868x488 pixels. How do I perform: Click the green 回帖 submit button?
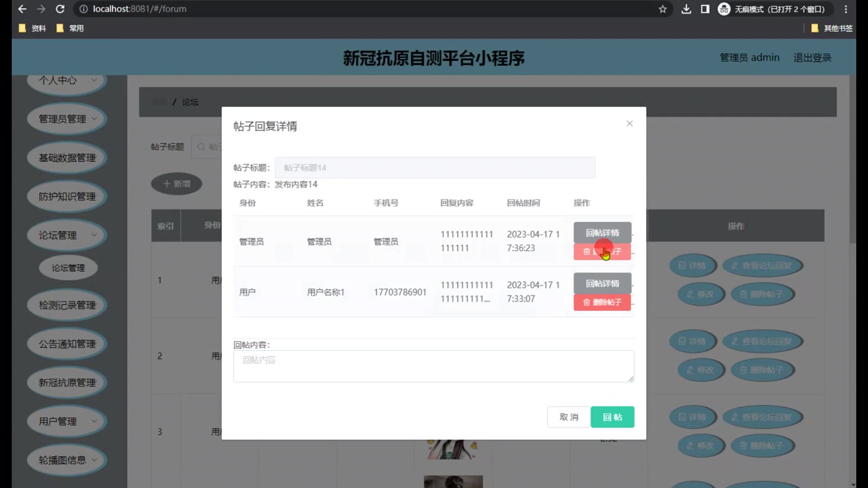[612, 417]
